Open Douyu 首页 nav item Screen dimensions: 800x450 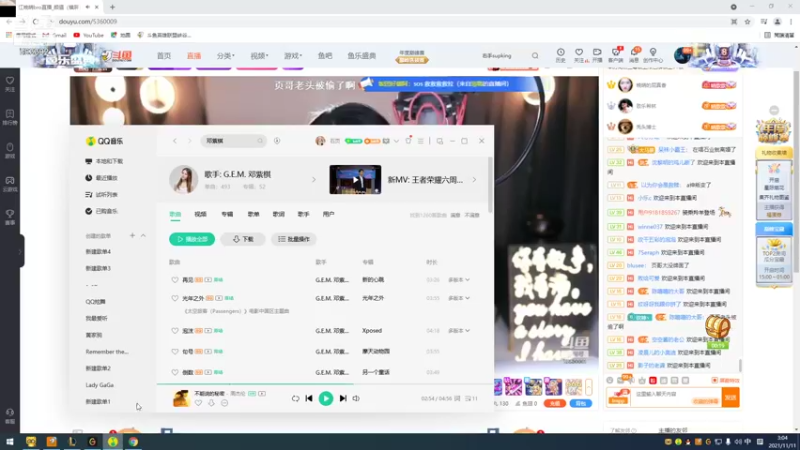164,56
